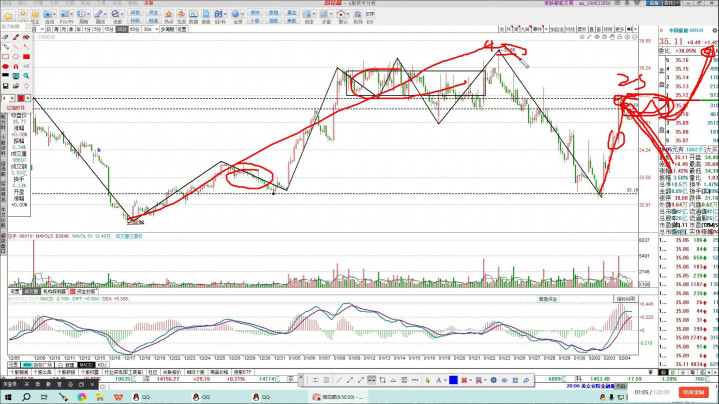This screenshot has height=404, width=719.
Task: Click the 多周期 multi-period button
Action: click(167, 29)
